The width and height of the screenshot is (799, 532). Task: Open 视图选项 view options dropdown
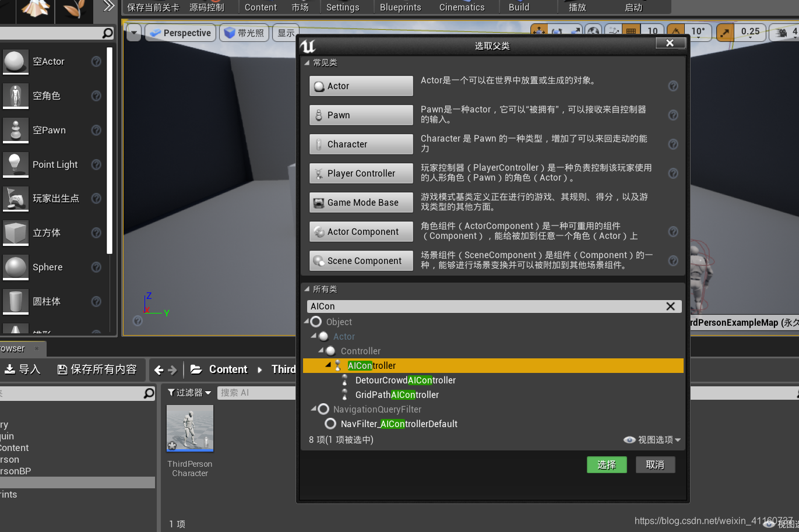point(652,440)
